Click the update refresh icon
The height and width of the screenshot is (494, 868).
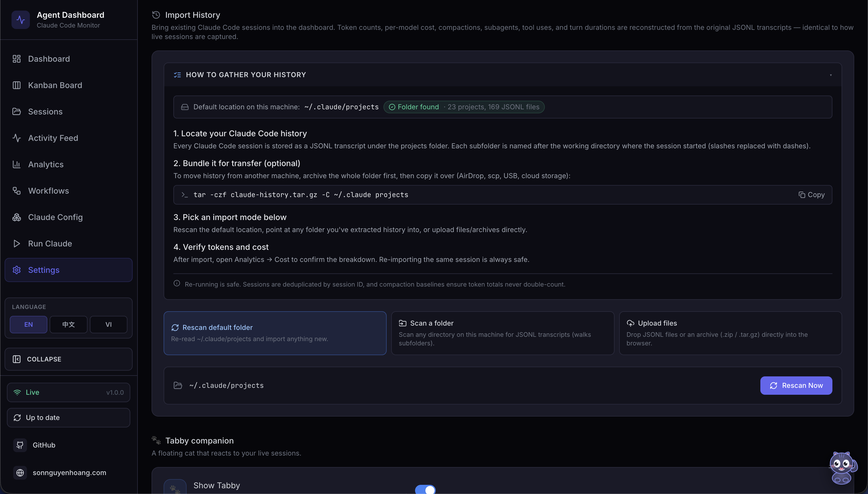coord(17,418)
